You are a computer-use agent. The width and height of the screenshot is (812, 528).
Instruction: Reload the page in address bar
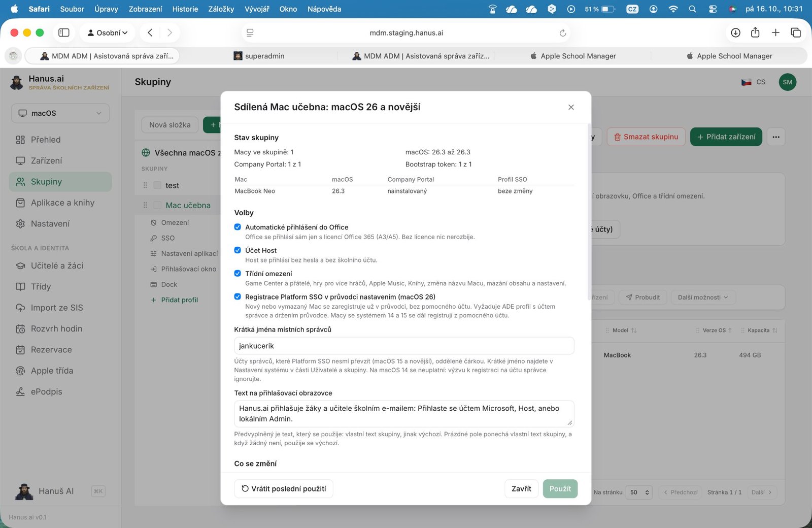[562, 33]
